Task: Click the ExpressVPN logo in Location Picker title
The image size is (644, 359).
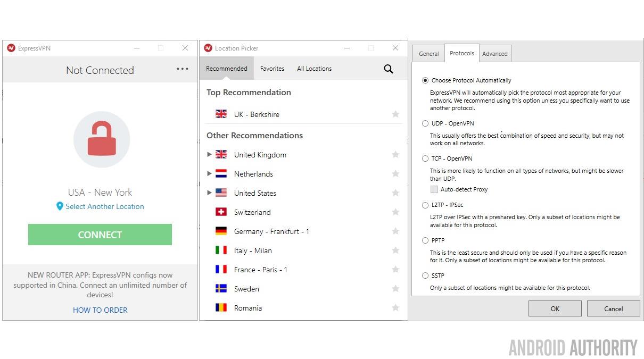Action: (208, 48)
